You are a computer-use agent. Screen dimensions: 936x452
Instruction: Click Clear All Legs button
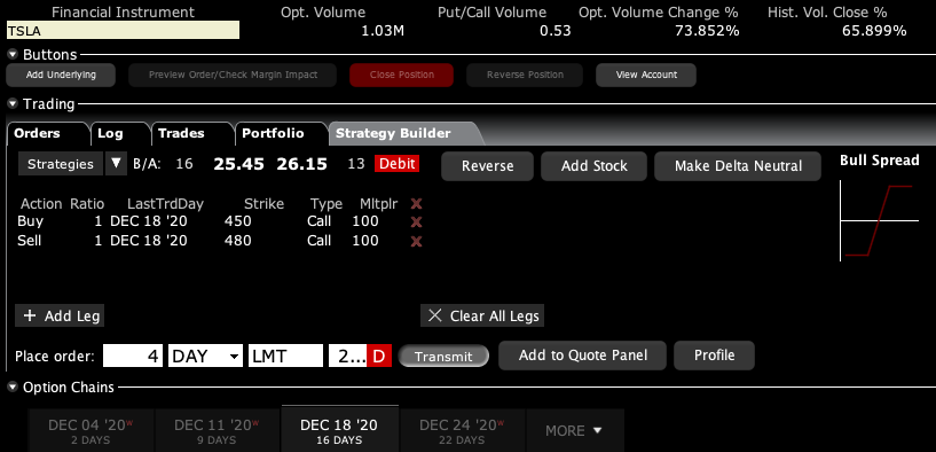(482, 316)
